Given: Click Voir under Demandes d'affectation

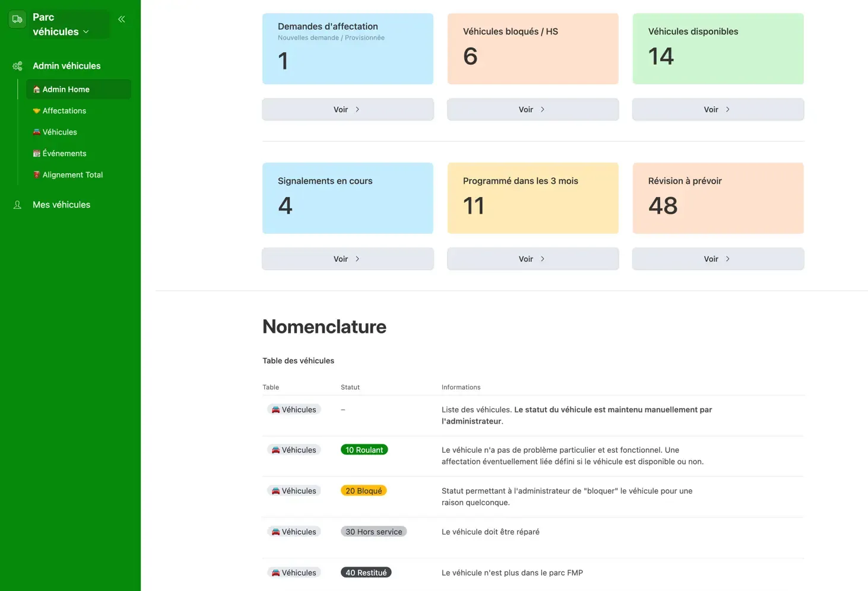Looking at the screenshot, I should coord(348,110).
